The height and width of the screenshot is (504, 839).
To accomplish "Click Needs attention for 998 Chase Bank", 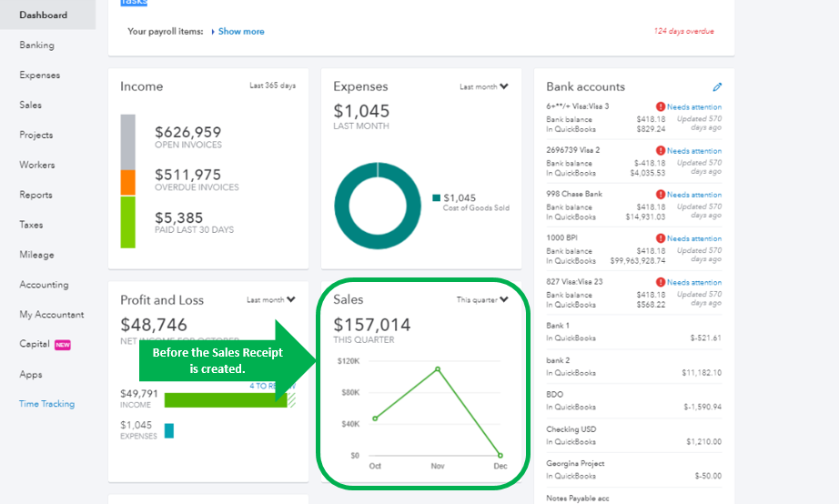I will (x=694, y=195).
